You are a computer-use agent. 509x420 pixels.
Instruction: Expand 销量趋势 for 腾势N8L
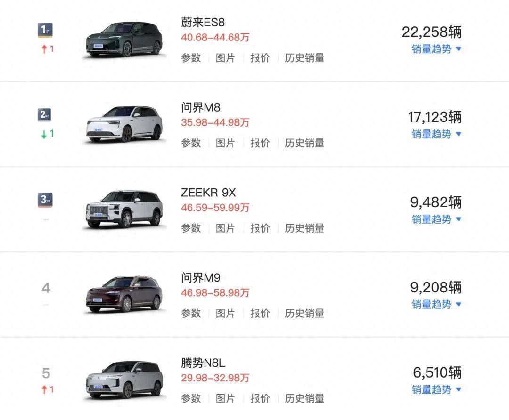coord(436,389)
